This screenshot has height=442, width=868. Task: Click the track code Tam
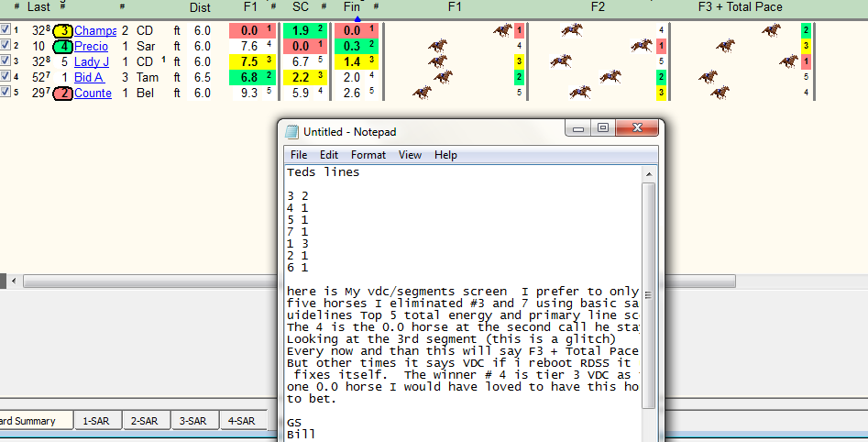coord(148,77)
